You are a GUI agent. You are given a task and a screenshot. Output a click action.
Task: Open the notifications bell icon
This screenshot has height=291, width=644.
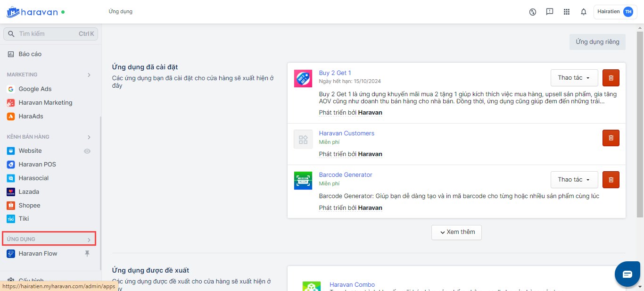[584, 12]
